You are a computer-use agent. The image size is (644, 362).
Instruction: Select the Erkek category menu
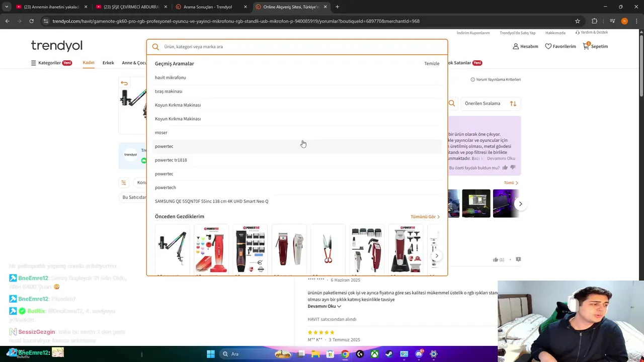point(108,63)
